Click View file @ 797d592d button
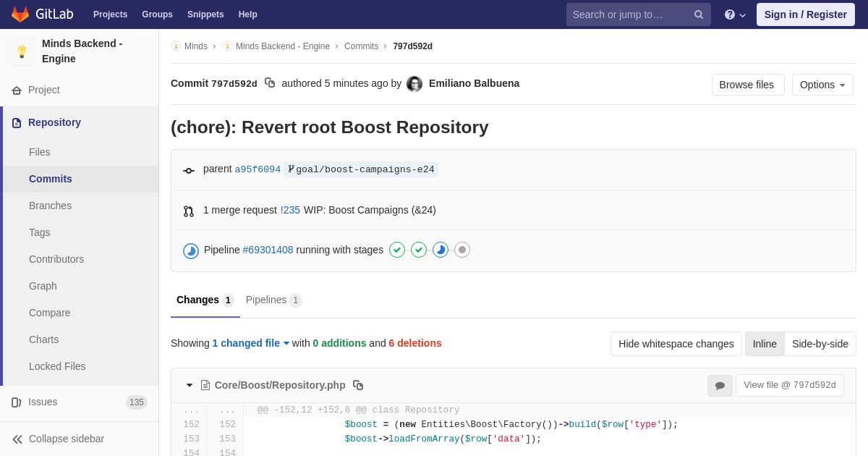Image resolution: width=868 pixels, height=456 pixels. pos(790,385)
